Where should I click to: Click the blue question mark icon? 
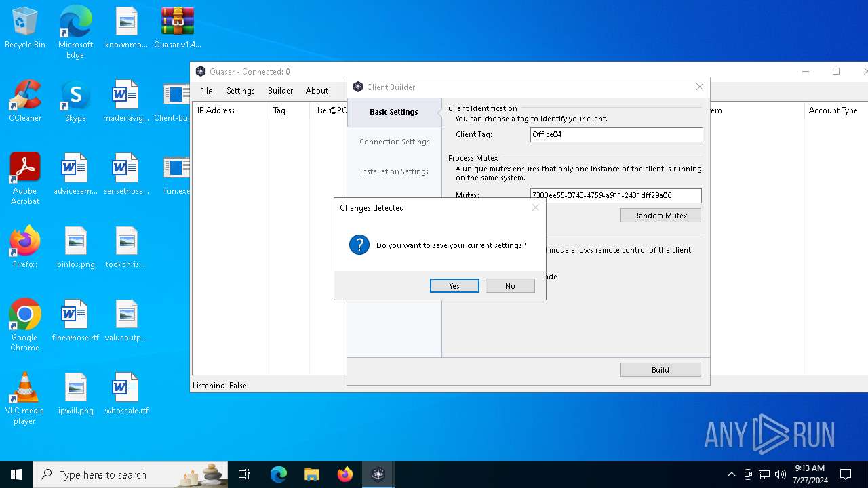(359, 245)
